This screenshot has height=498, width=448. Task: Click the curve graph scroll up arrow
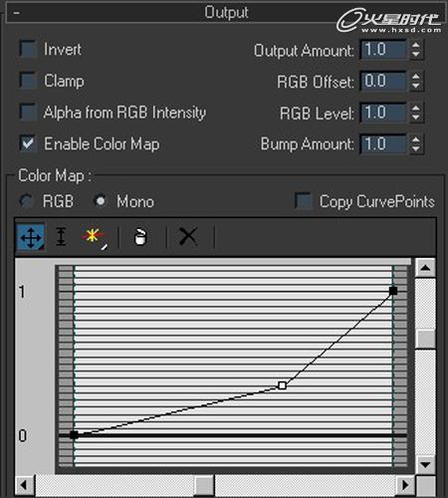coord(425,268)
